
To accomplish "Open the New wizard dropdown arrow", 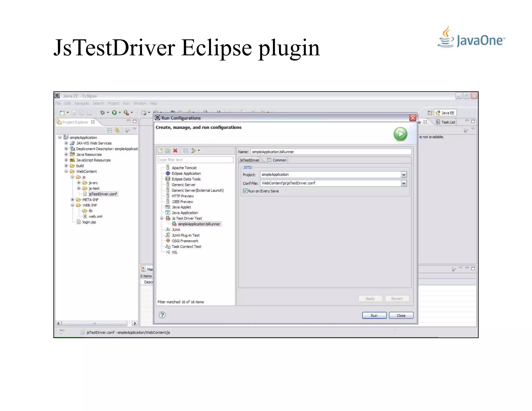I will click(x=68, y=113).
